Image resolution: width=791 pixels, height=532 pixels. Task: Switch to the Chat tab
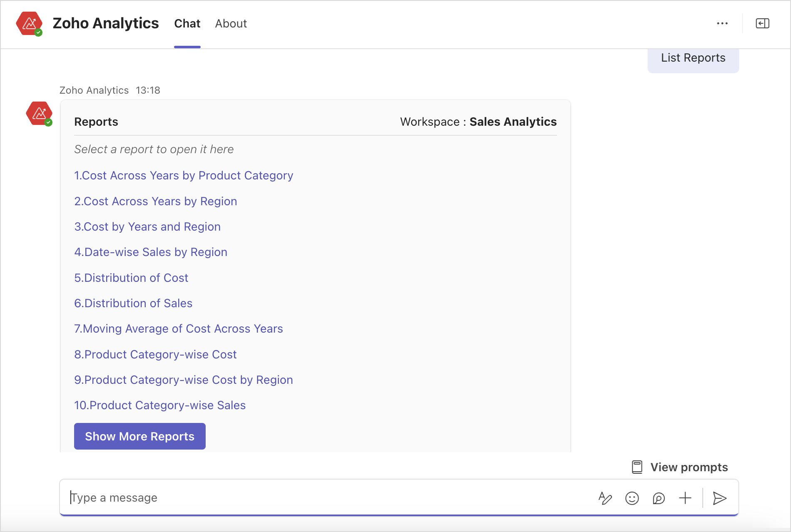tap(187, 24)
